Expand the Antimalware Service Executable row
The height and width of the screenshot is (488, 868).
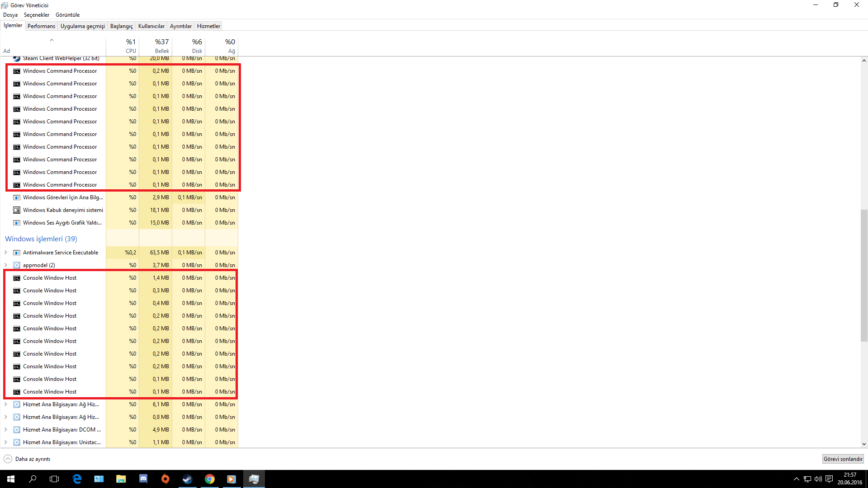click(x=6, y=253)
